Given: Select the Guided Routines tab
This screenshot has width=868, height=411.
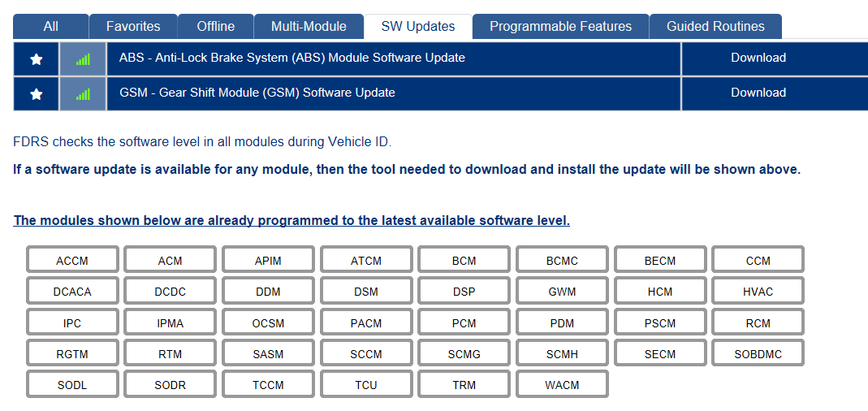Looking at the screenshot, I should tap(715, 27).
